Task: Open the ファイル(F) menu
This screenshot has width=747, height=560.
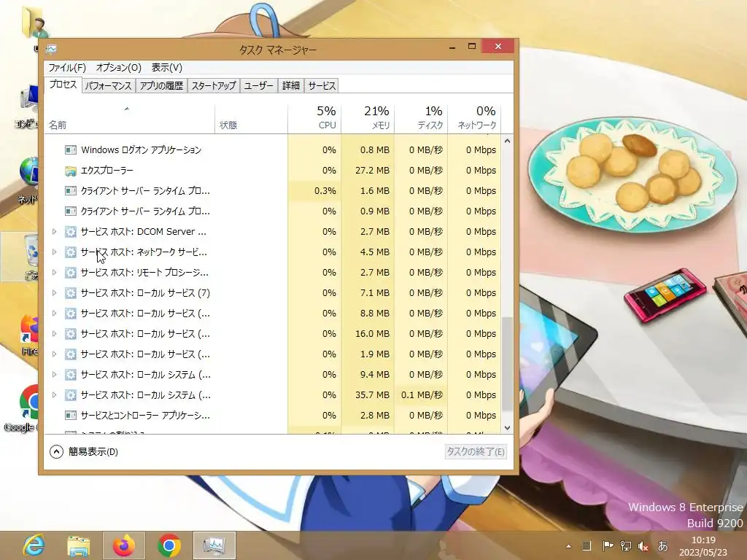Action: tap(67, 68)
